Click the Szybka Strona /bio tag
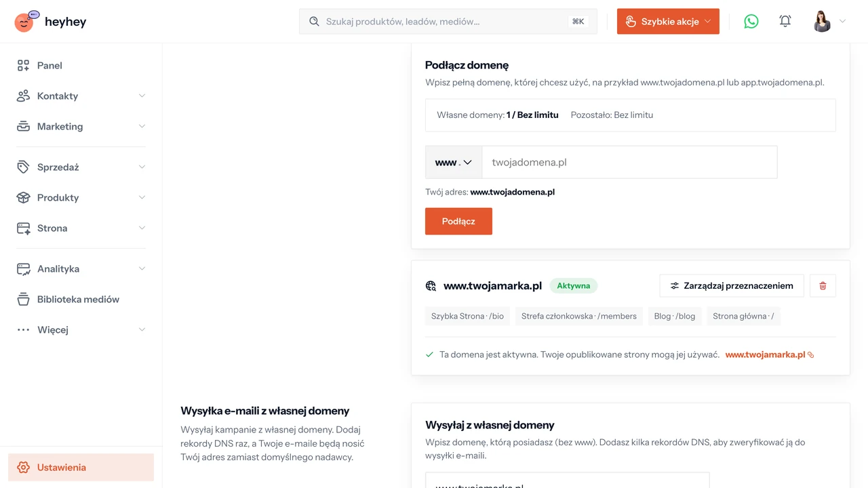This screenshot has height=488, width=868. (x=468, y=317)
